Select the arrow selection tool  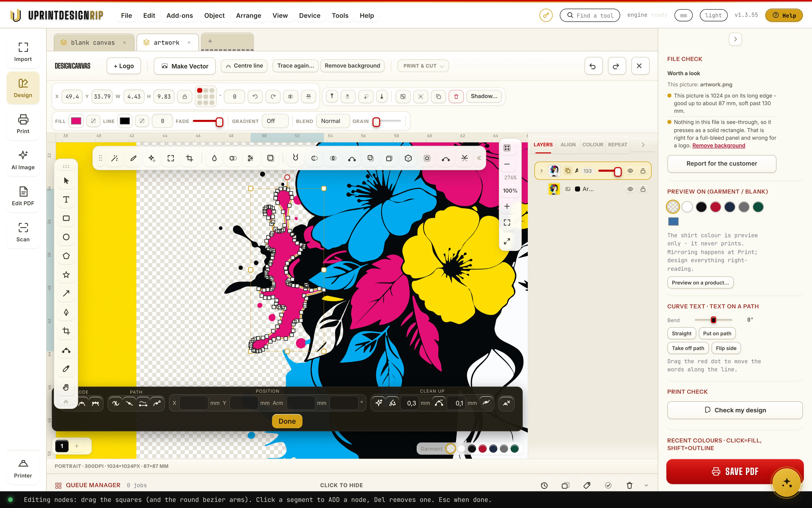coord(66,181)
